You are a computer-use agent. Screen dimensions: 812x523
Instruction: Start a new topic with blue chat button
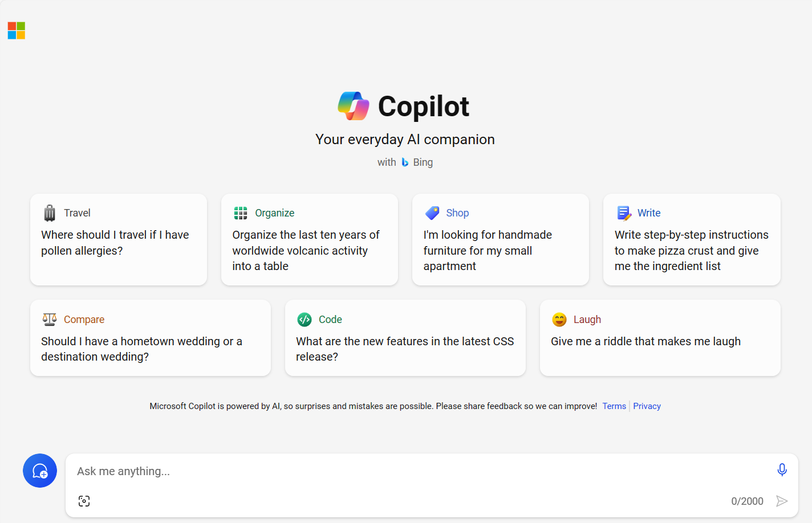click(40, 471)
